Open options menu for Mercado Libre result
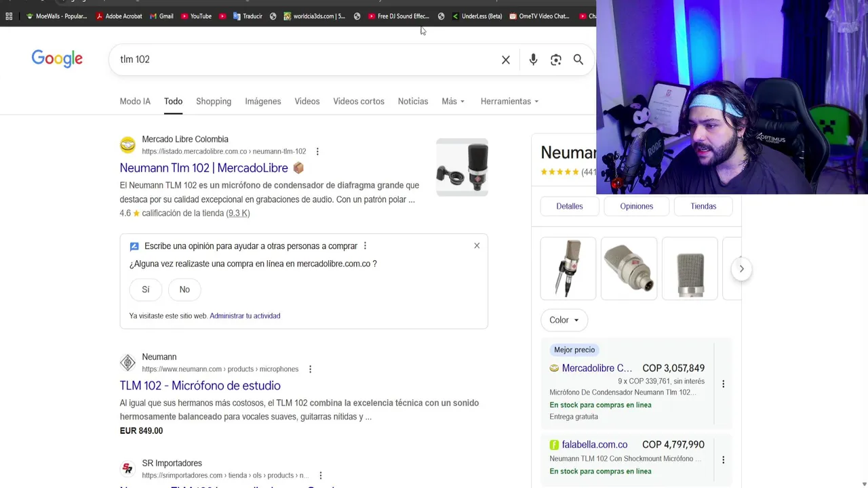Screen dimensions: 868x488 pyautogui.click(x=317, y=152)
